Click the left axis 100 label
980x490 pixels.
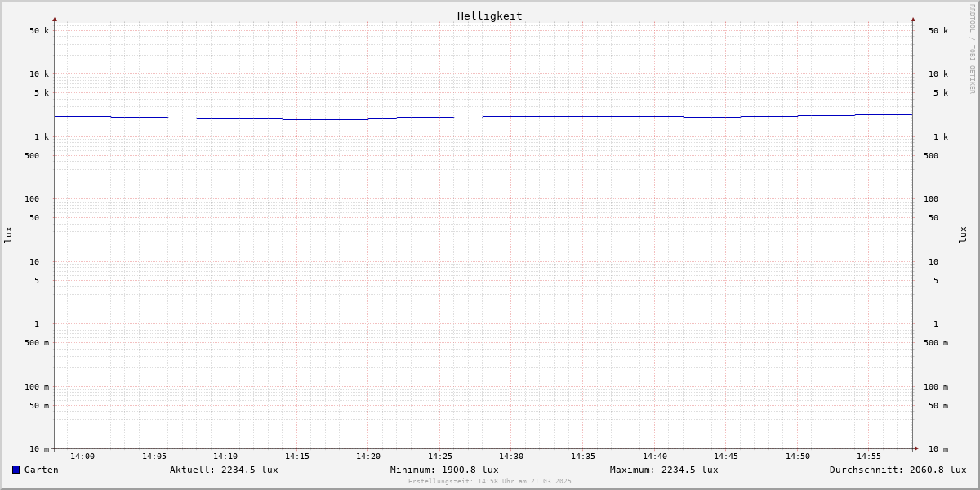(32, 199)
